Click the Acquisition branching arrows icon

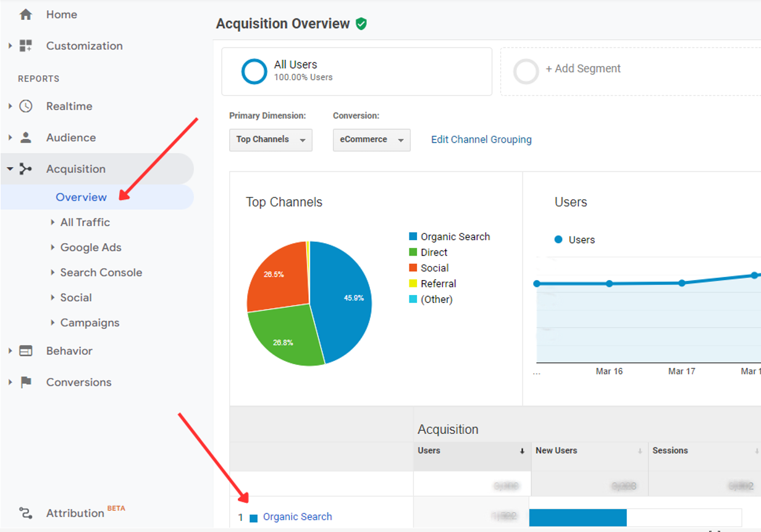pyautogui.click(x=25, y=169)
